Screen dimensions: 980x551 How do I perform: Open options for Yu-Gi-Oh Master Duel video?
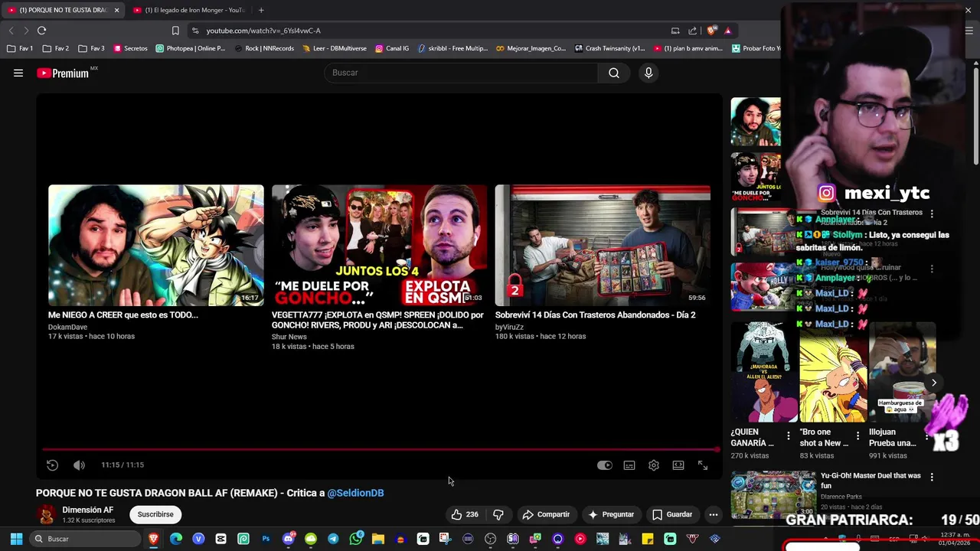click(932, 477)
